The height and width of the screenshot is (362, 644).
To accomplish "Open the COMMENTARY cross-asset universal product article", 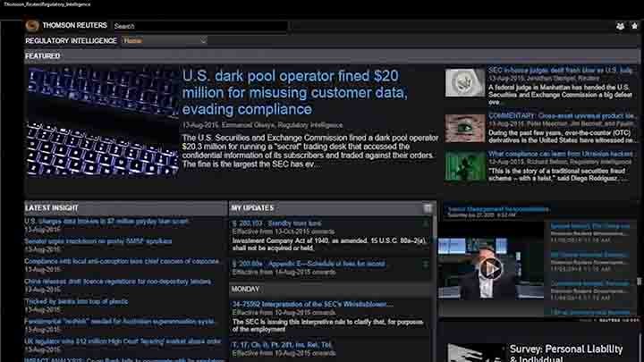I will pyautogui.click(x=562, y=115).
